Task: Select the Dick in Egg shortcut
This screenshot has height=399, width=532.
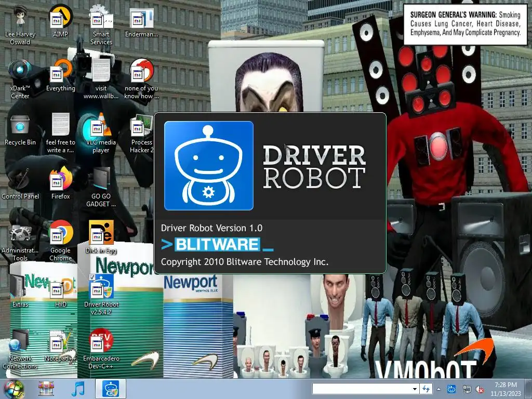Action: coord(101,237)
